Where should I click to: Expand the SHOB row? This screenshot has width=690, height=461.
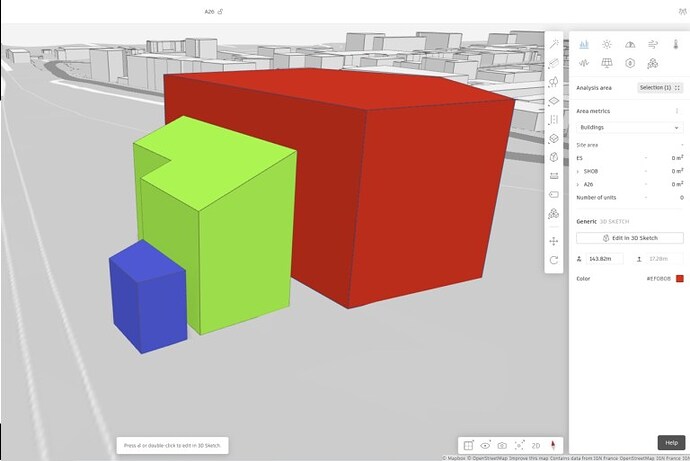click(x=579, y=171)
